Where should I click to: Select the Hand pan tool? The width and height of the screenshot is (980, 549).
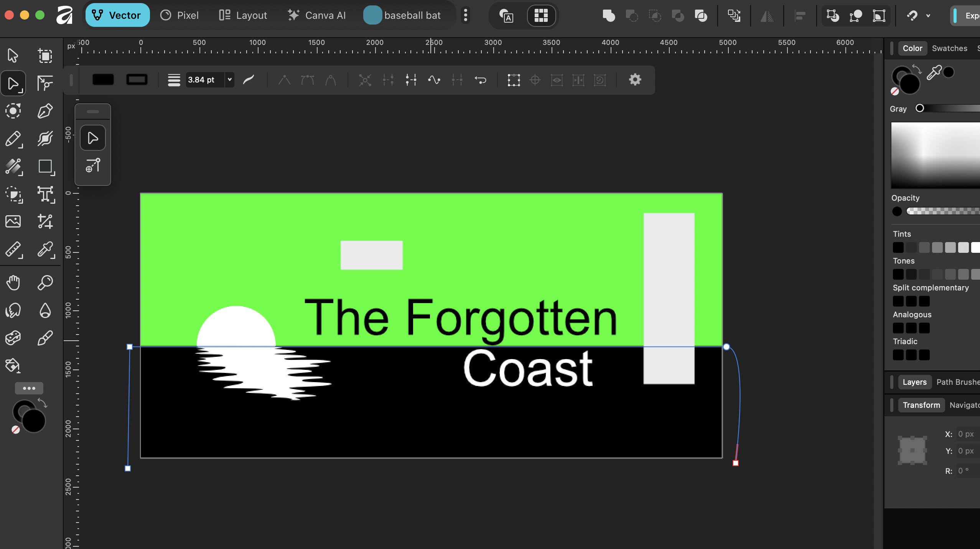(13, 283)
